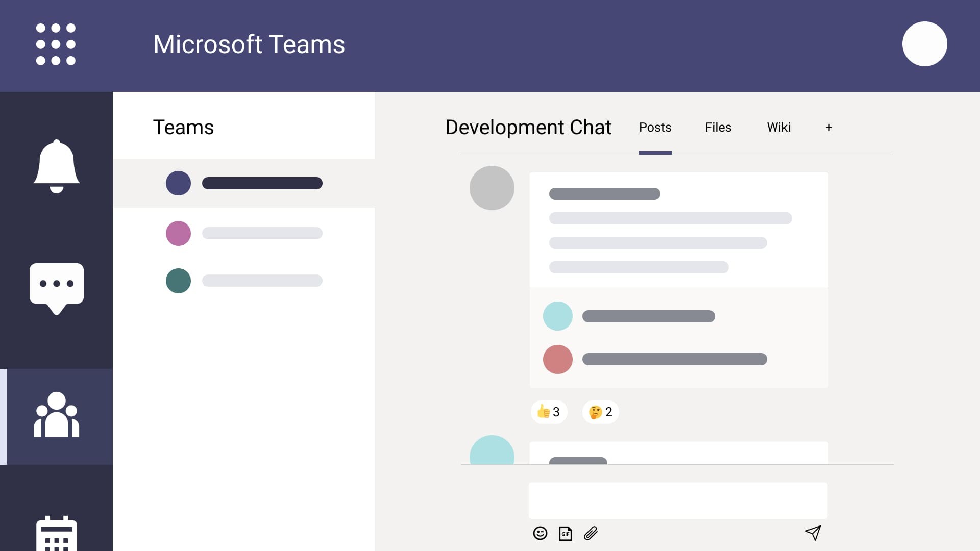Open the Calendar icon in sidebar

[56, 533]
